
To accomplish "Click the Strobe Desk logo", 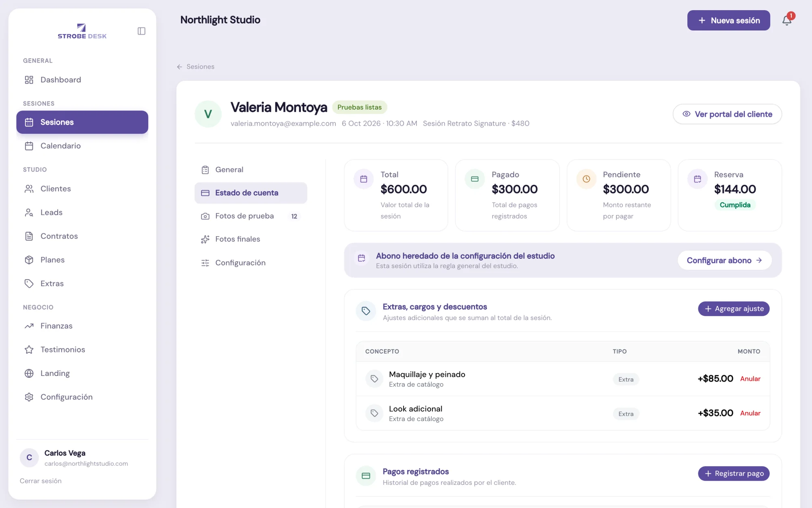I will click(82, 31).
